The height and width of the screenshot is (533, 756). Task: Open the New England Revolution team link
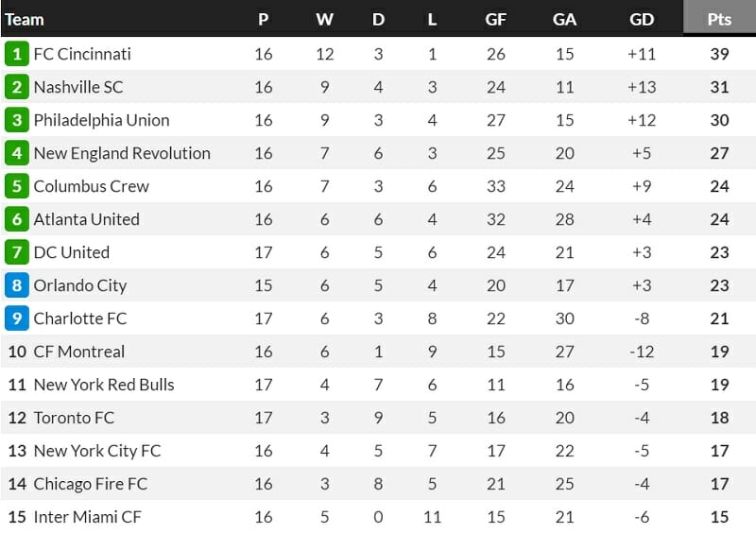[x=122, y=153]
